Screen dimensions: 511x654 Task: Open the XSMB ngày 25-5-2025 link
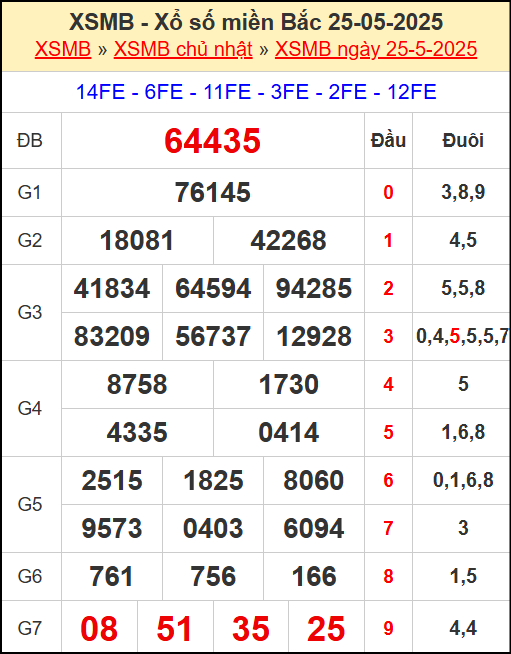point(376,49)
